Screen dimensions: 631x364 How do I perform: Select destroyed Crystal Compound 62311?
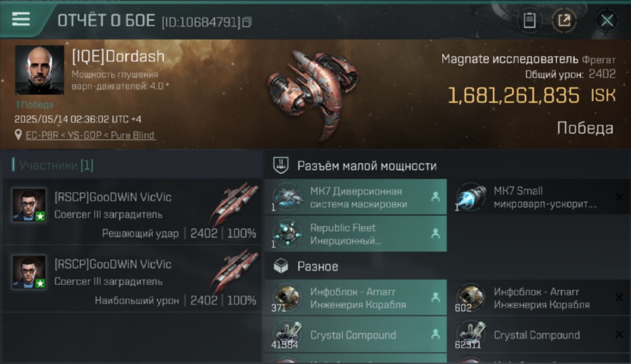coord(539,334)
